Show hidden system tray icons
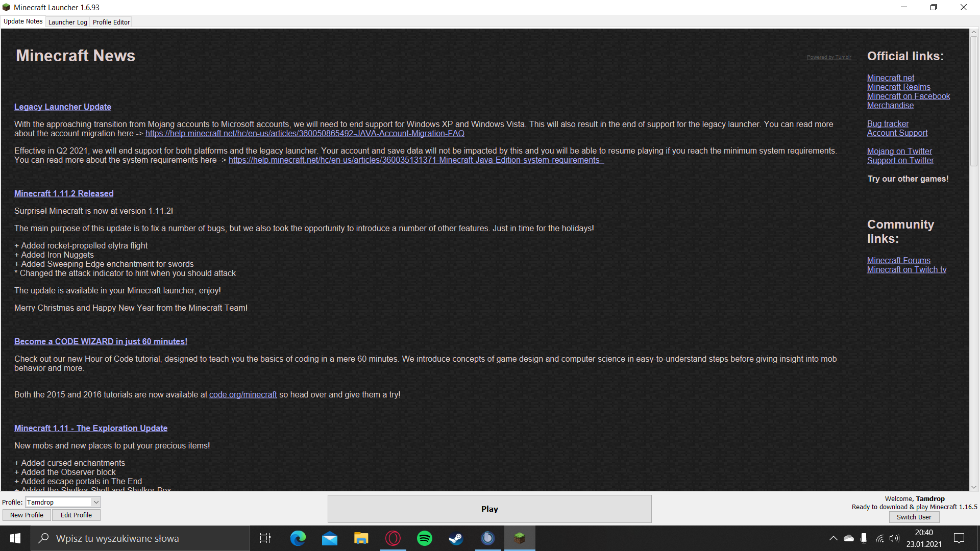The width and height of the screenshot is (980, 551). [833, 538]
